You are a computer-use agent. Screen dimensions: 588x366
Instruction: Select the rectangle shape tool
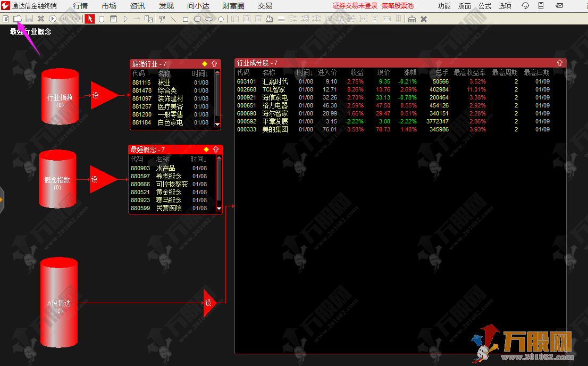click(x=186, y=19)
